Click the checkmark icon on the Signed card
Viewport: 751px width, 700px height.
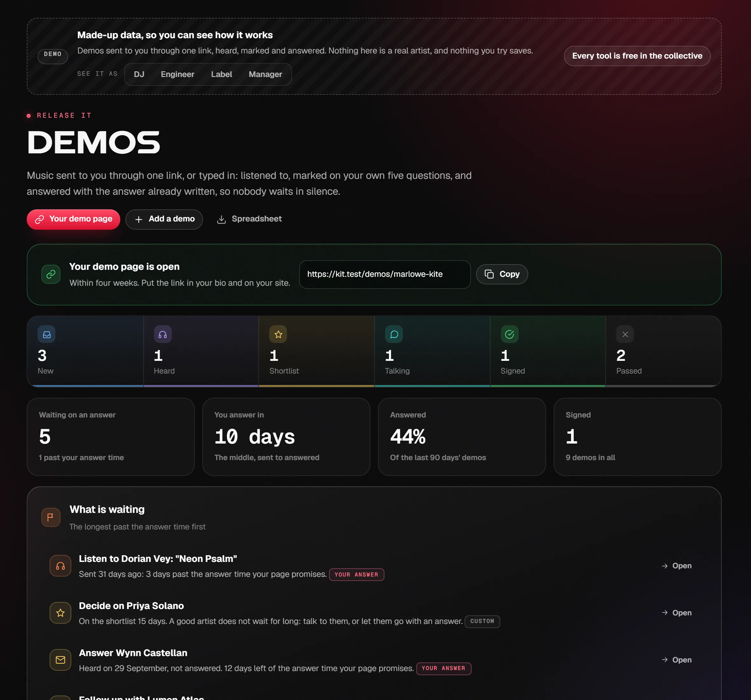(509, 334)
